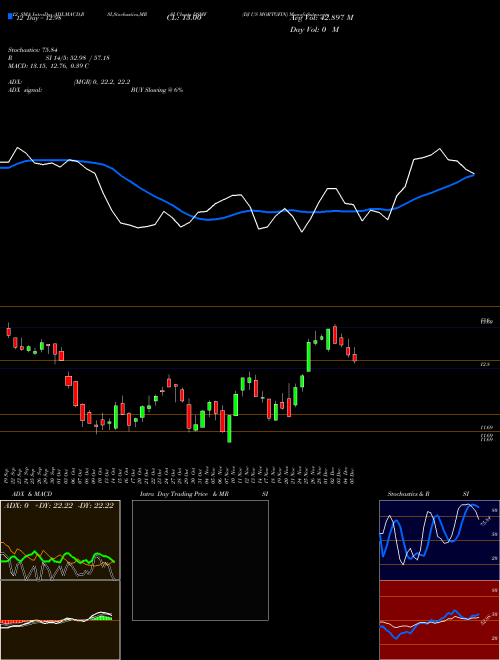Click the '12 Day = 12.98' SMA label
The width and height of the screenshot is (500, 660).
pos(37,18)
